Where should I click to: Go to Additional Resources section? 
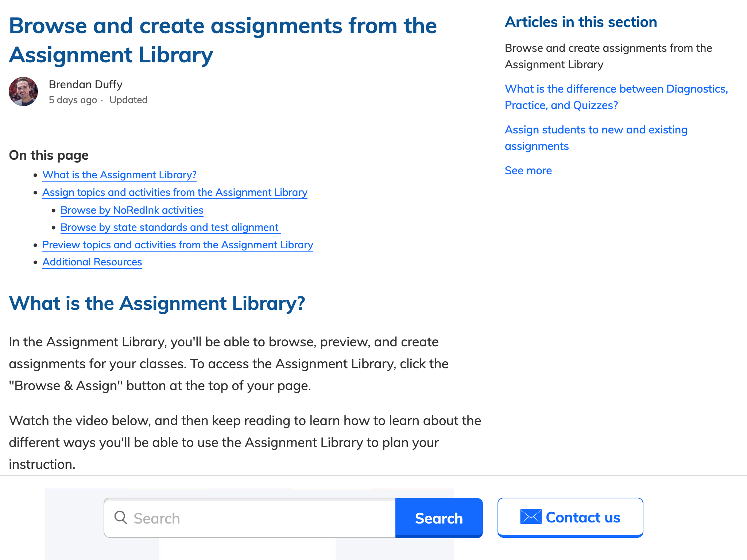click(92, 262)
